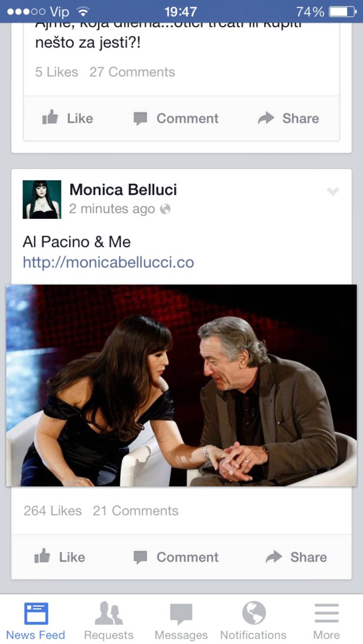363x644 pixels.
Task: Show the 21 Comments thread
Action: [x=135, y=511]
